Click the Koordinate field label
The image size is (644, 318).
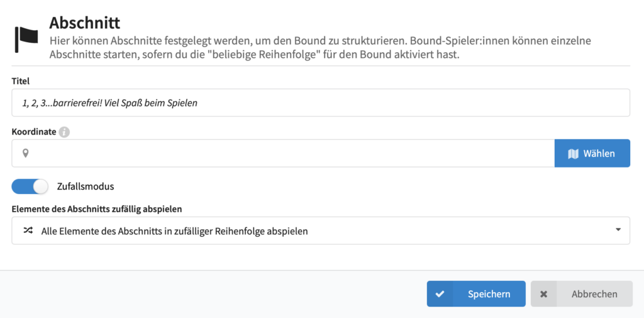pos(34,132)
